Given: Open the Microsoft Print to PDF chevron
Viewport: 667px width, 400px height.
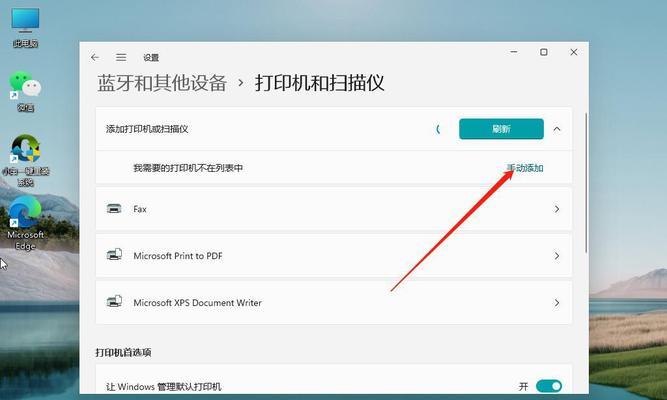Looking at the screenshot, I should [x=557, y=256].
